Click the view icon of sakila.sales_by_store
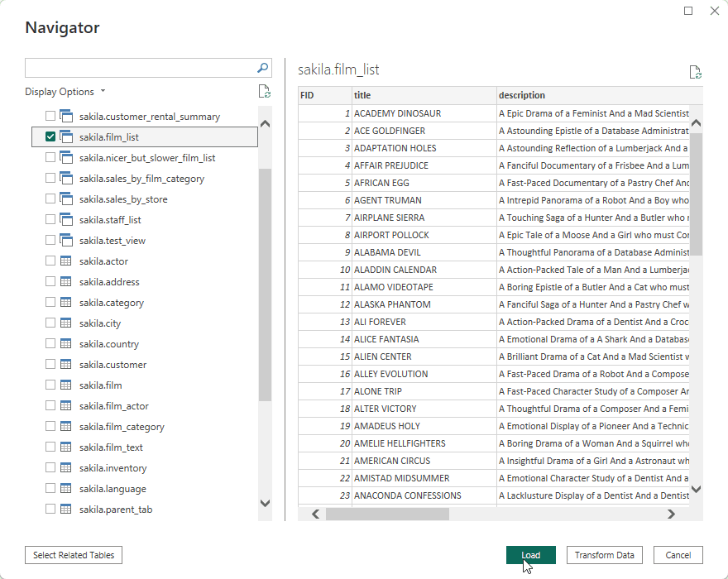The image size is (728, 579). [66, 199]
